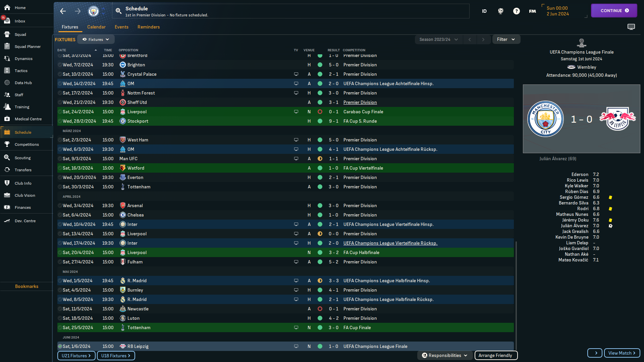
Task: Open the Squad shirt icon
Action: (7, 34)
